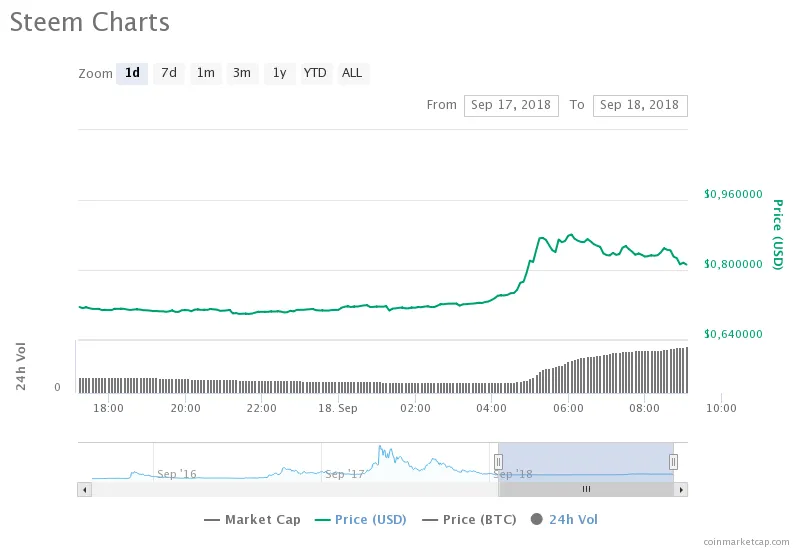
Task: Click the 08:00 time axis label
Action: (644, 408)
